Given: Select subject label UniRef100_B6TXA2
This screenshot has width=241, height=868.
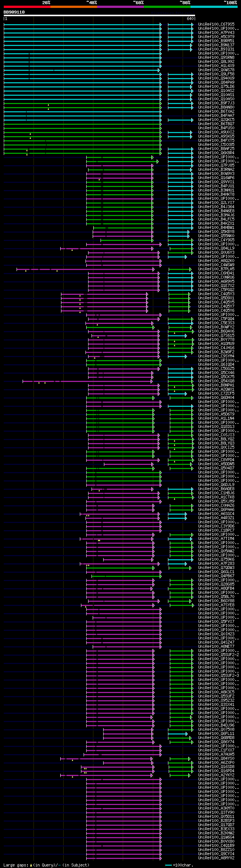Looking at the screenshot, I should (x=216, y=111).
